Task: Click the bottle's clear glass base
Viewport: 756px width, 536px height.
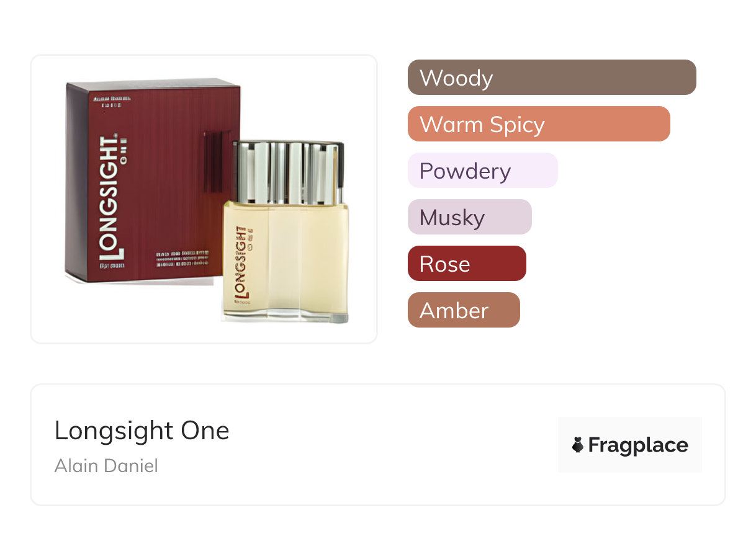Action: tap(286, 317)
